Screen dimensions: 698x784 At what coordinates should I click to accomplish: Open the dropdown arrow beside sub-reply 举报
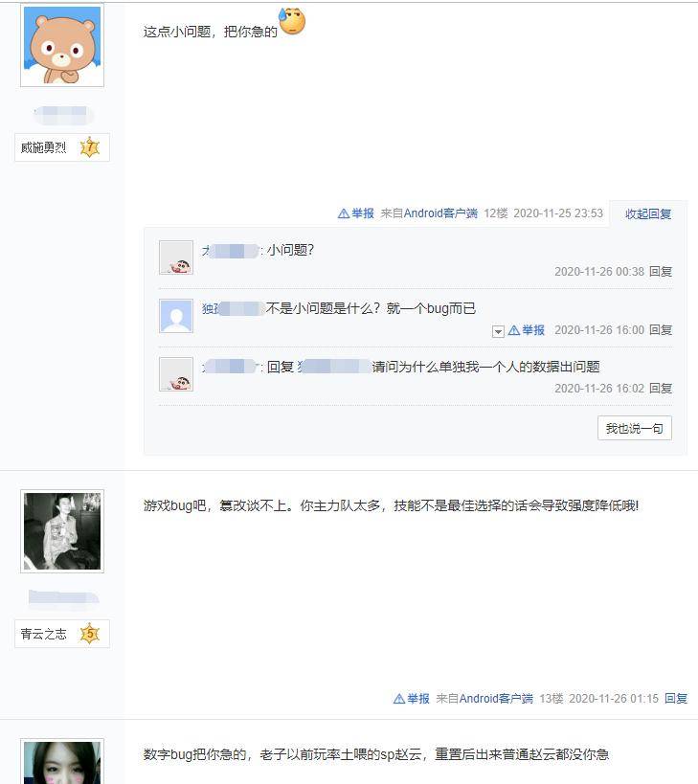point(498,331)
